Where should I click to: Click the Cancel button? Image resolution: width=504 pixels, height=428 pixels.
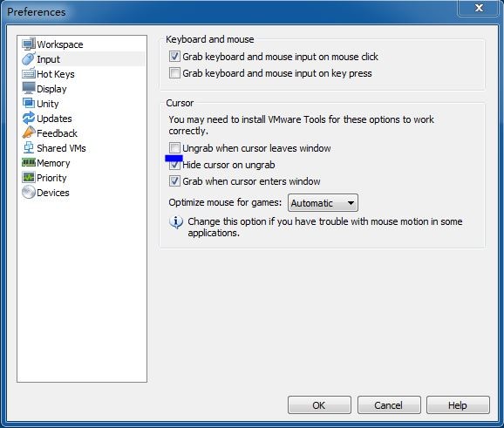click(x=389, y=404)
